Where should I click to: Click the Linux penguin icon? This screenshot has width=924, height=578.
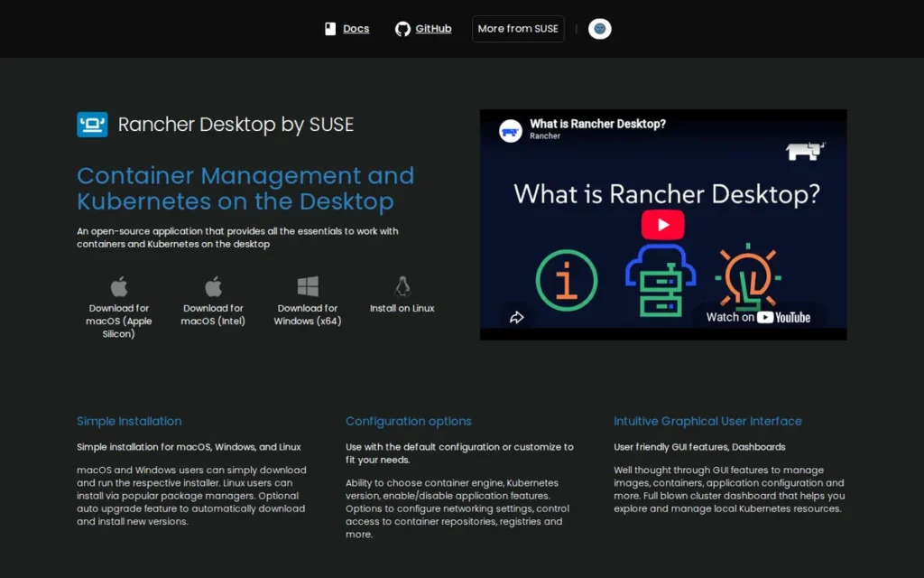(x=402, y=286)
